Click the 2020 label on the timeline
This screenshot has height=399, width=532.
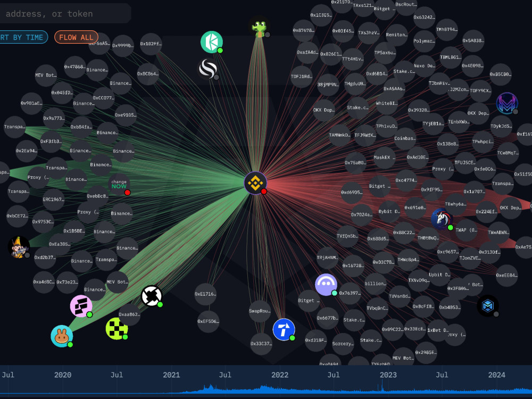63,375
